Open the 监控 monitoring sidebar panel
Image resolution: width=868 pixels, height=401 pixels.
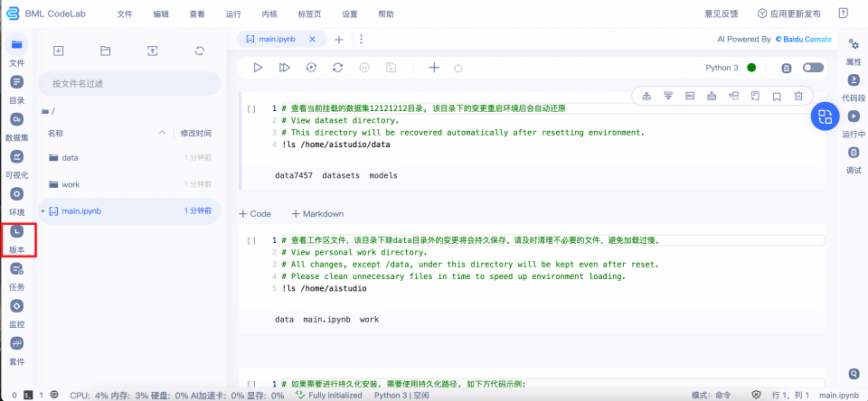click(x=16, y=313)
